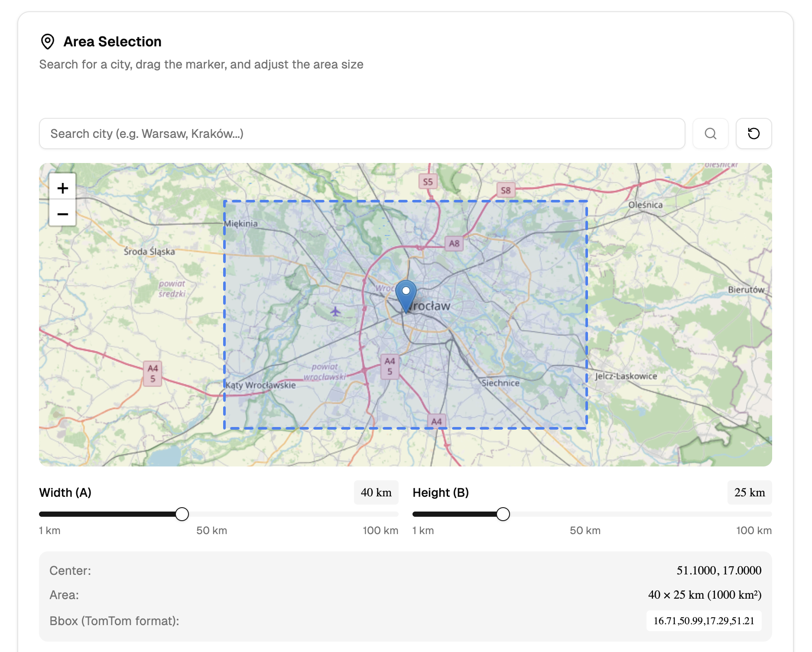
Task: Click Jelcz-Laskowice label on map
Action: click(x=626, y=376)
